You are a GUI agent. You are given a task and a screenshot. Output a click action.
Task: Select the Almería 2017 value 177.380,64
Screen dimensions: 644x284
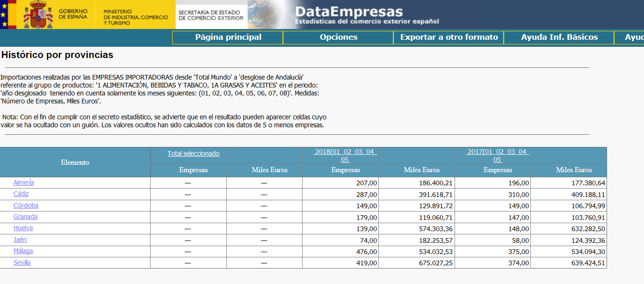coord(588,183)
